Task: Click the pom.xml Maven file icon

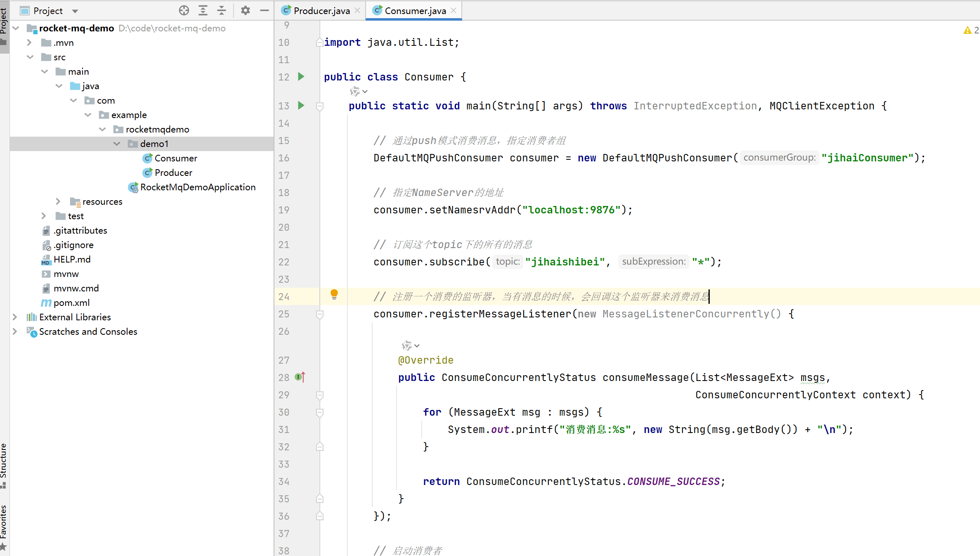Action: pyautogui.click(x=46, y=303)
